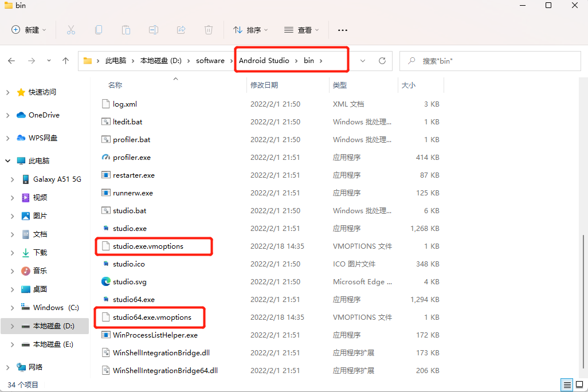Select 视频 in navigation pane
Image resolution: width=588 pixels, height=392 pixels.
pos(40,198)
